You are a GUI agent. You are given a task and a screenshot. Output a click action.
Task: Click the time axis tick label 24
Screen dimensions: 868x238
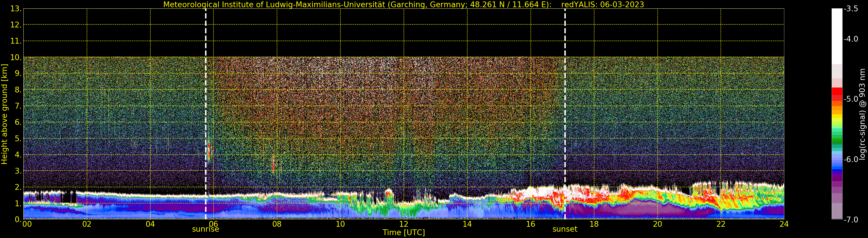tap(784, 224)
